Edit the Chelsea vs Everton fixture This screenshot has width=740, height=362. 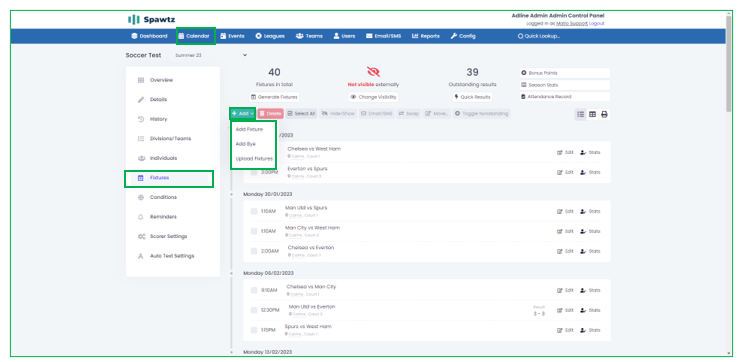pyautogui.click(x=565, y=251)
